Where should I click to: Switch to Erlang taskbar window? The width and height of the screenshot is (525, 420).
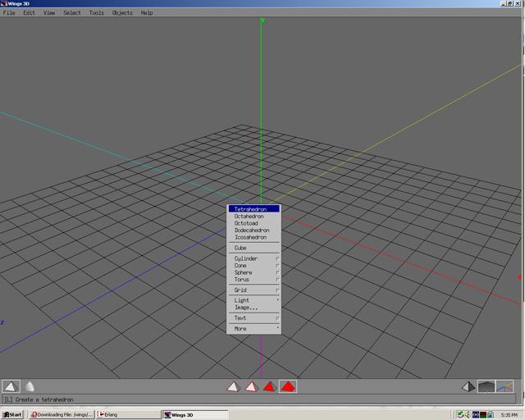[x=128, y=414]
